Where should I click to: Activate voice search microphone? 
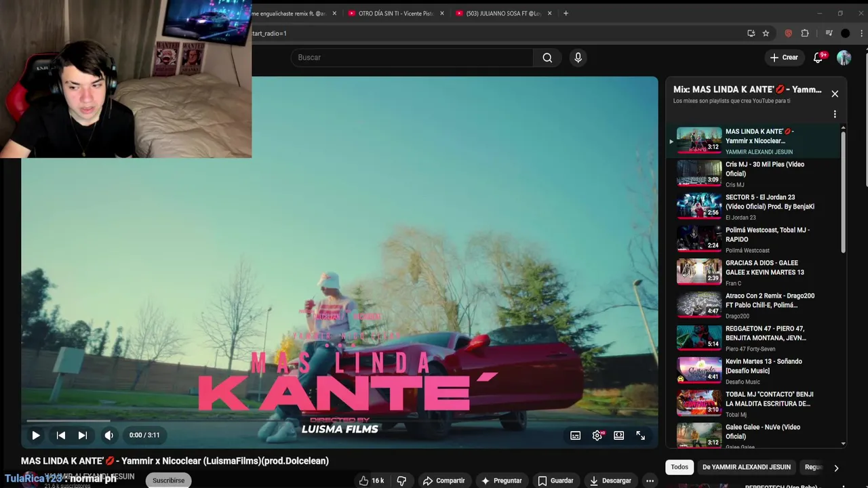tap(578, 58)
